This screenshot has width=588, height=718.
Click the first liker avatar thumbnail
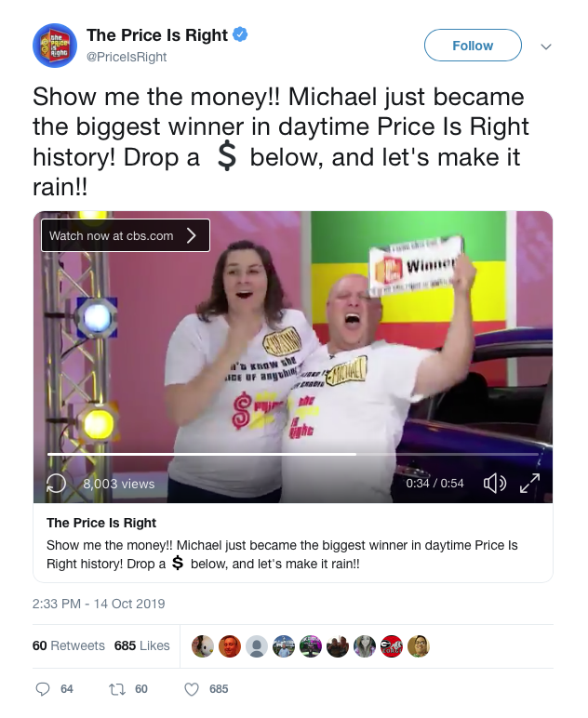pos(203,646)
